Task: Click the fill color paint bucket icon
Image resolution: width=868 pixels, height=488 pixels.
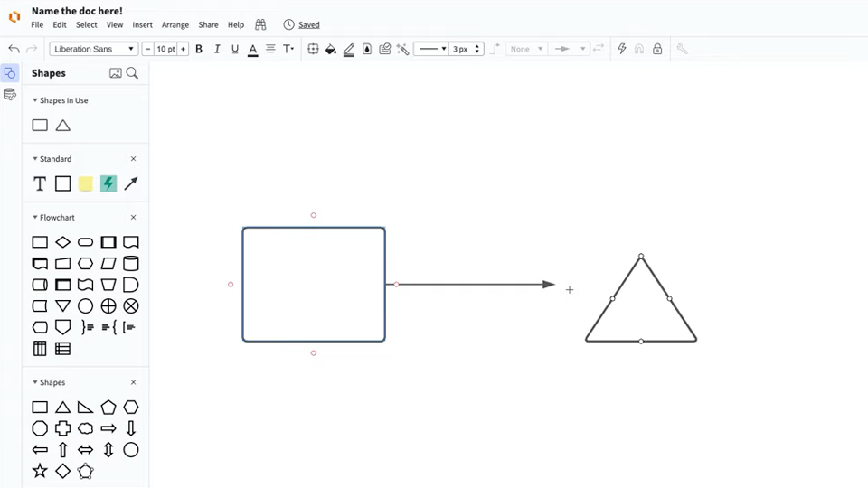Action: [331, 49]
